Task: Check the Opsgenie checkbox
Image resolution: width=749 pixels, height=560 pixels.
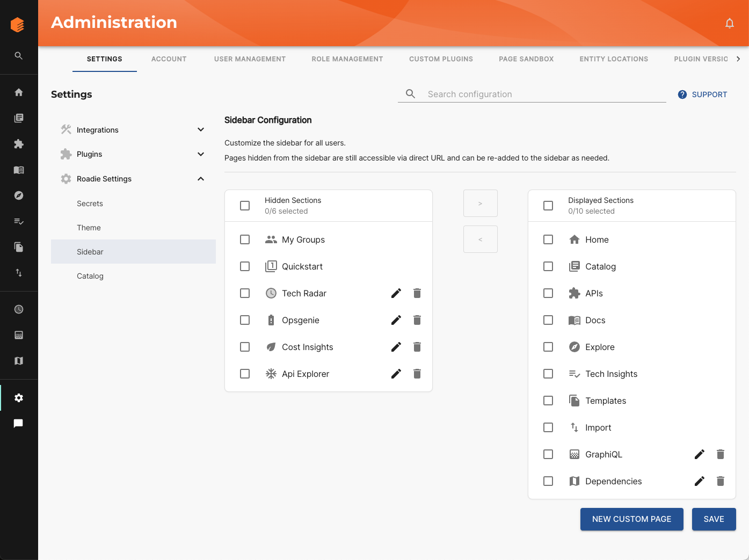Action: point(245,320)
